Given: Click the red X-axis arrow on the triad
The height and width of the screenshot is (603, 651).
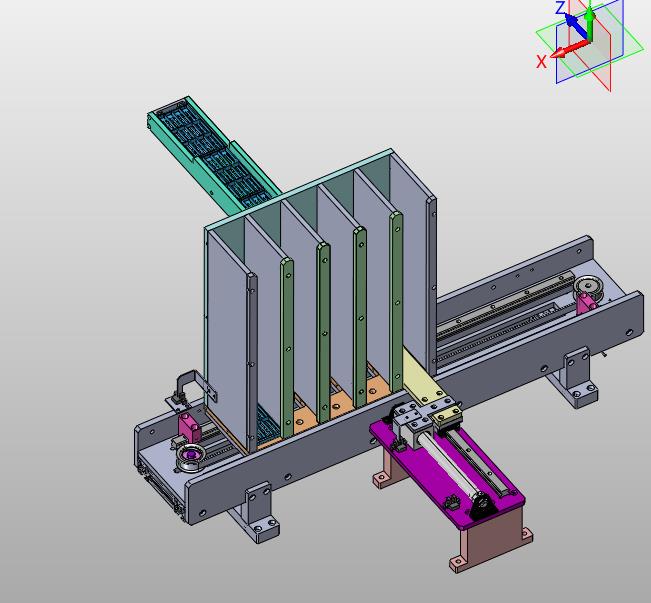Looking at the screenshot, I should coord(568,49).
